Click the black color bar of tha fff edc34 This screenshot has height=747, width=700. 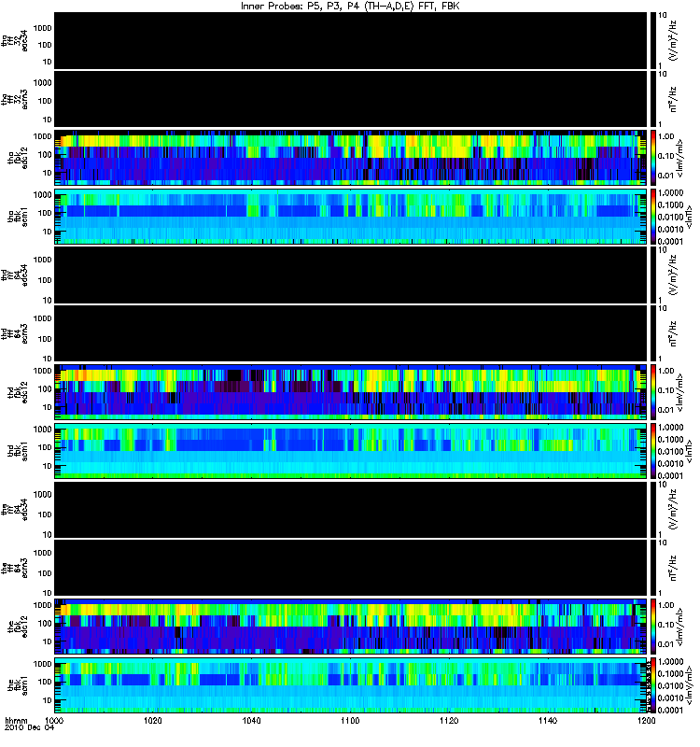(653, 40)
